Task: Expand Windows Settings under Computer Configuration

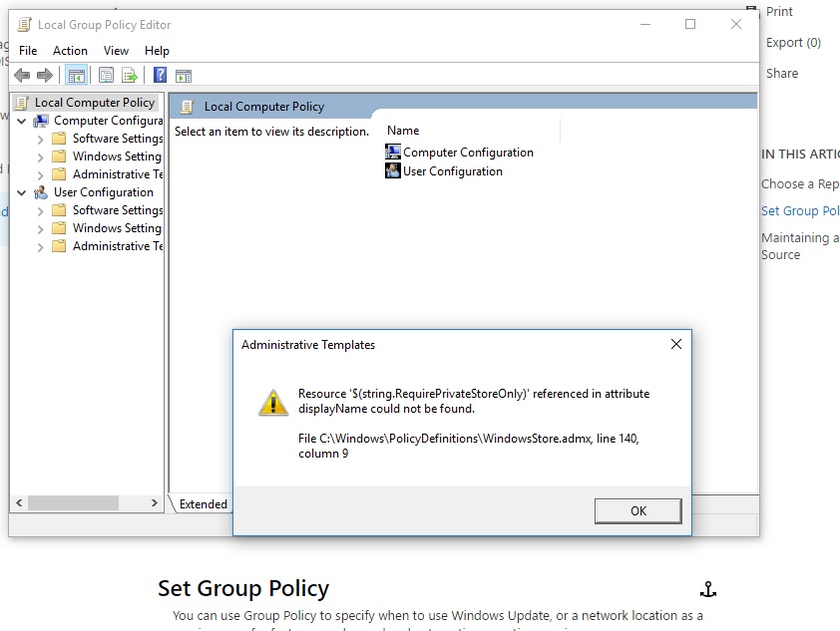Action: click(x=40, y=158)
